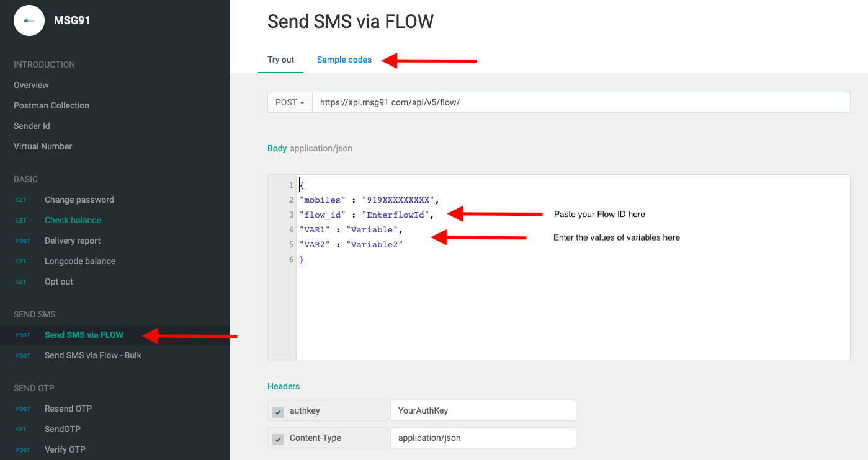The height and width of the screenshot is (460, 868).
Task: Open Longcode balance endpoint
Action: (80, 261)
